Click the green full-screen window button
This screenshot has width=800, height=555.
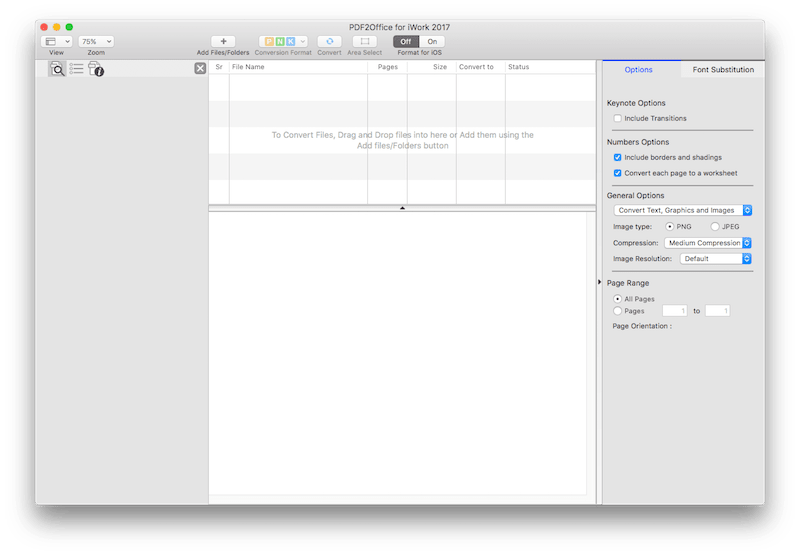(x=69, y=27)
